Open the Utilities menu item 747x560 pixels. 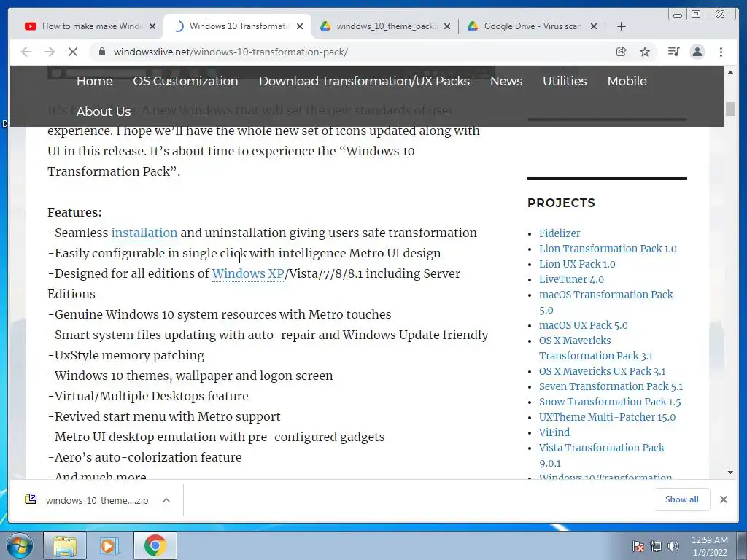[x=565, y=81]
